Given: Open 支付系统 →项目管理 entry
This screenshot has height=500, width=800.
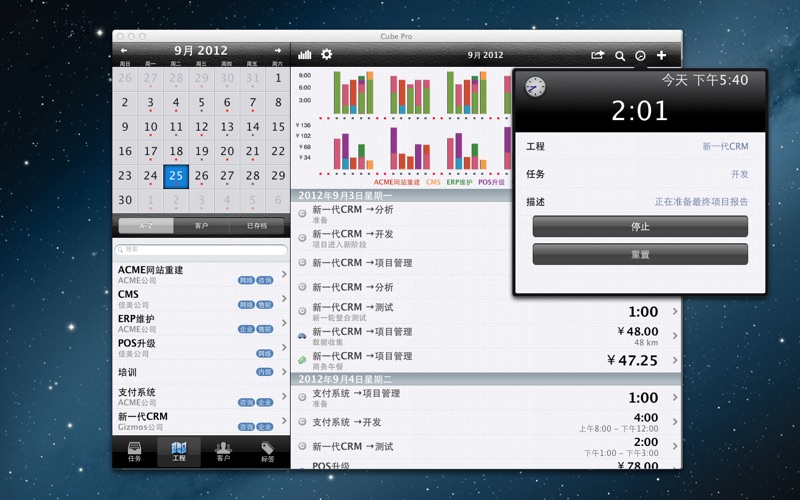Looking at the screenshot, I should [486, 398].
